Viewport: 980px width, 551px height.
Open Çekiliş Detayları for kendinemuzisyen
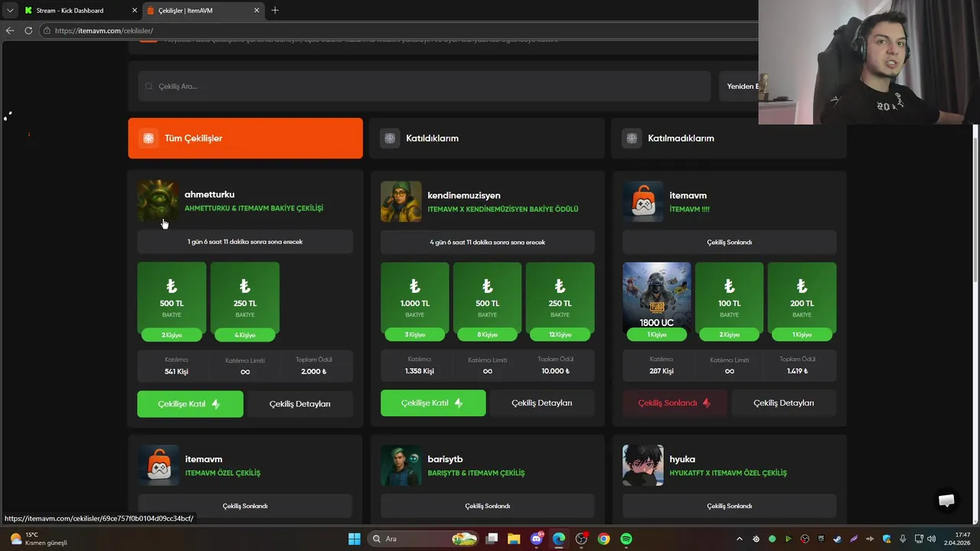(x=542, y=403)
